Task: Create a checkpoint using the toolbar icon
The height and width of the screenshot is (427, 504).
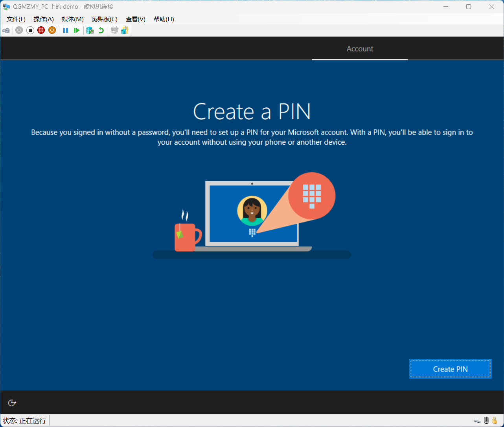Action: 90,30
